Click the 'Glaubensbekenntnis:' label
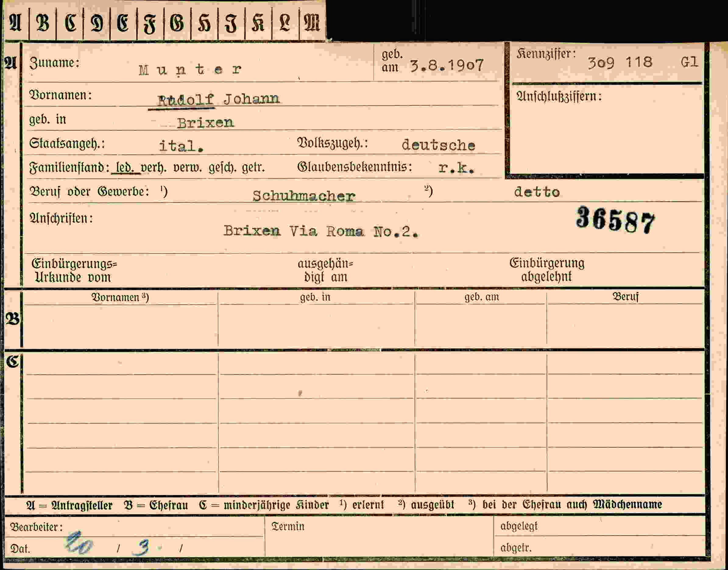 pyautogui.click(x=355, y=166)
